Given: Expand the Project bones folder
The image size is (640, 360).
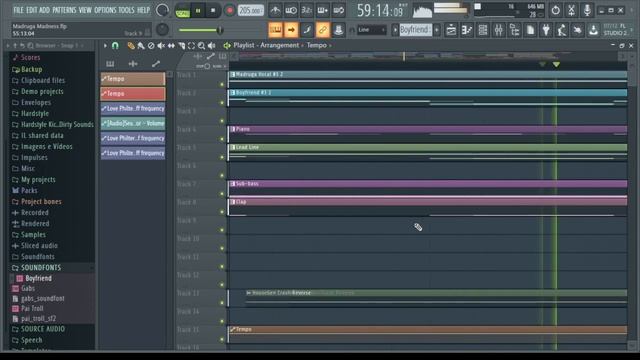Looking at the screenshot, I should (41, 202).
